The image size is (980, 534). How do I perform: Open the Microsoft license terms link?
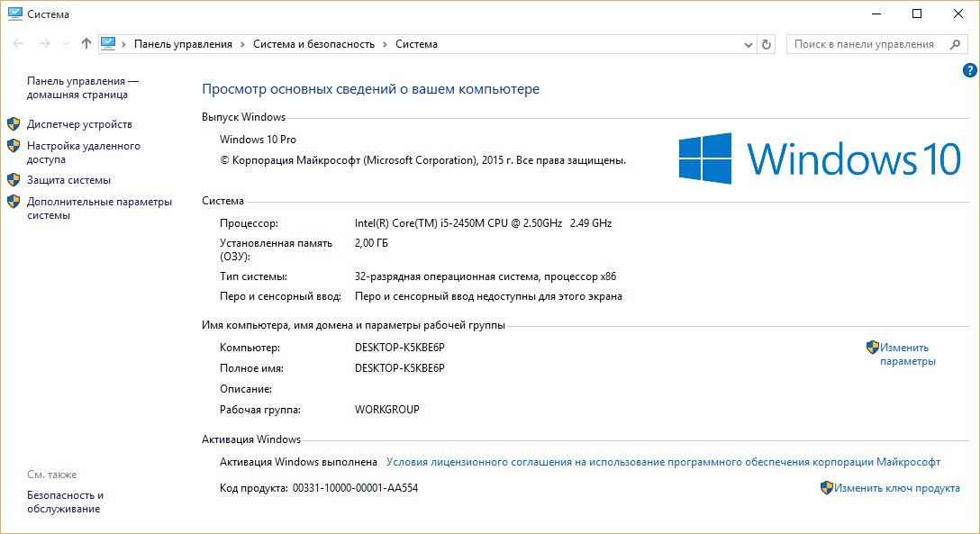(663, 462)
